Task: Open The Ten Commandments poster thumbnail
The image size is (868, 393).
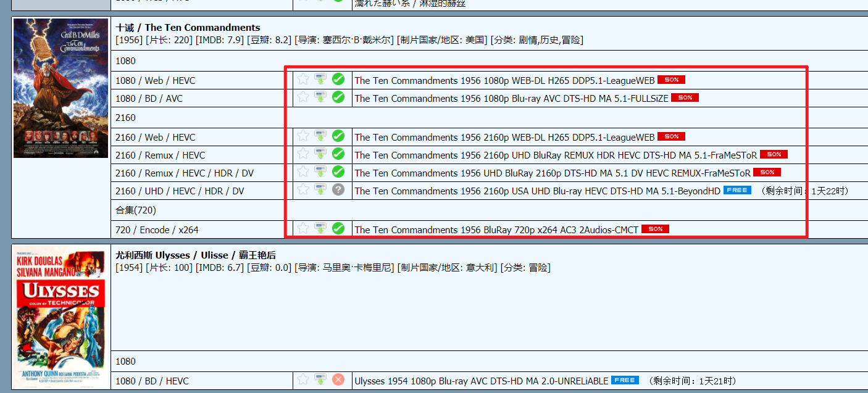Action: [x=61, y=88]
